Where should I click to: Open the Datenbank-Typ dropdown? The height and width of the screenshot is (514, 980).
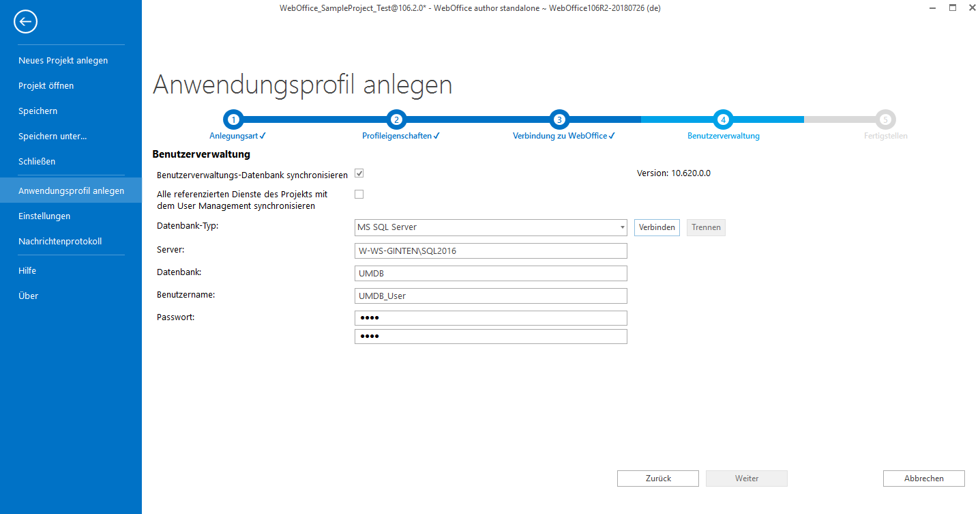pyautogui.click(x=621, y=227)
